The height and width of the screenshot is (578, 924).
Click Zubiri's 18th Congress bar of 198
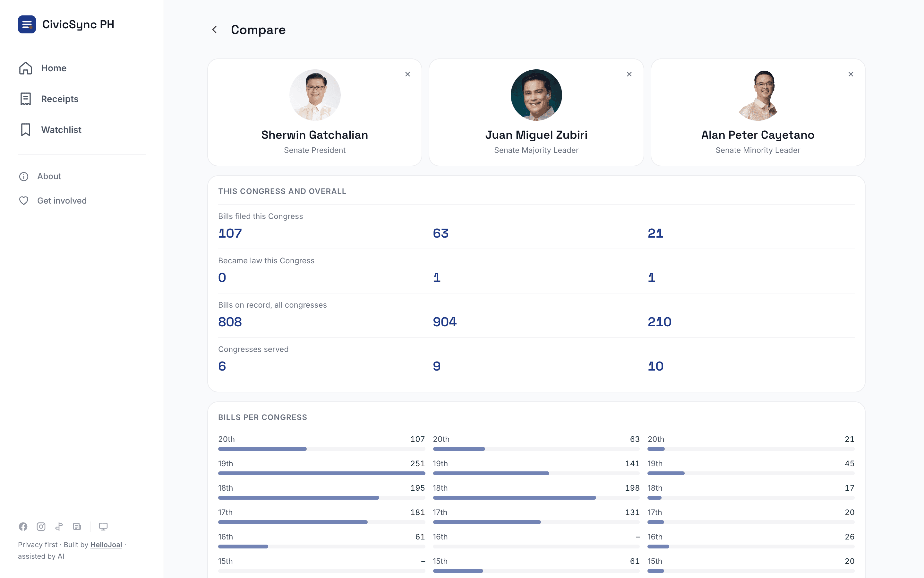click(514, 498)
